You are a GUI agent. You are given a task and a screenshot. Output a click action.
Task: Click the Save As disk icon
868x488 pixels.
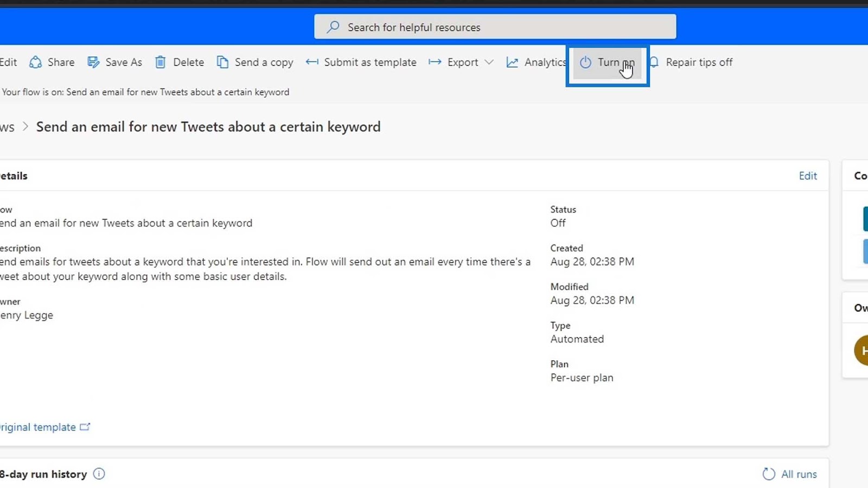(x=93, y=62)
